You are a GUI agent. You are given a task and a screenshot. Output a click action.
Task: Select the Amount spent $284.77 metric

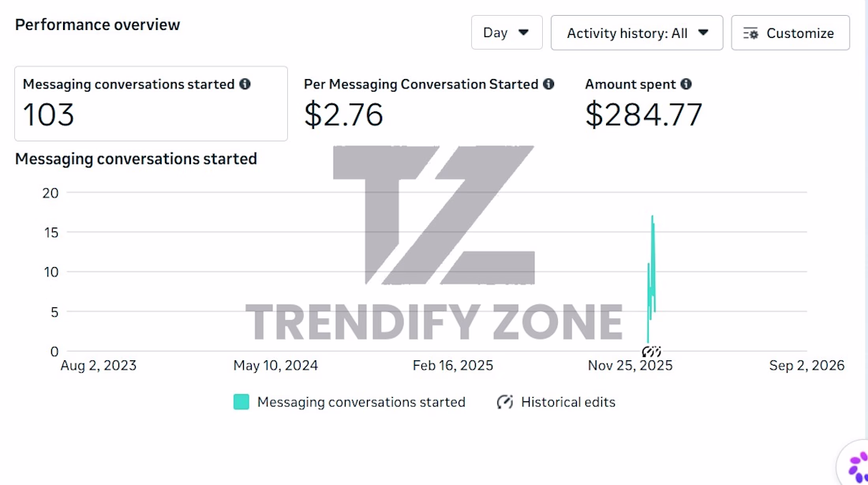point(644,103)
